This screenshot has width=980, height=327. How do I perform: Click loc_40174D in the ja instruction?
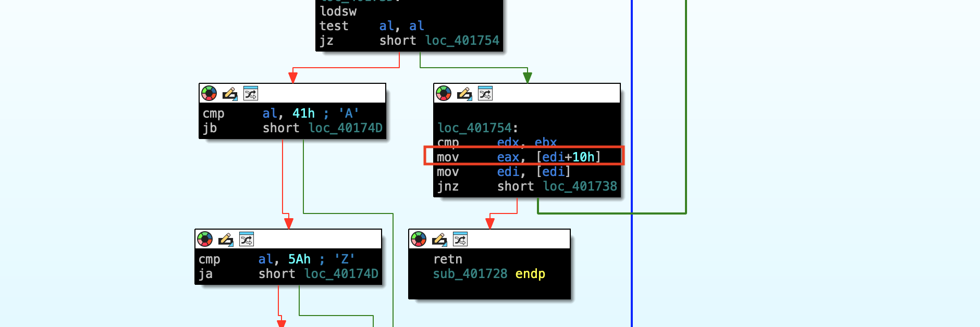click(341, 274)
